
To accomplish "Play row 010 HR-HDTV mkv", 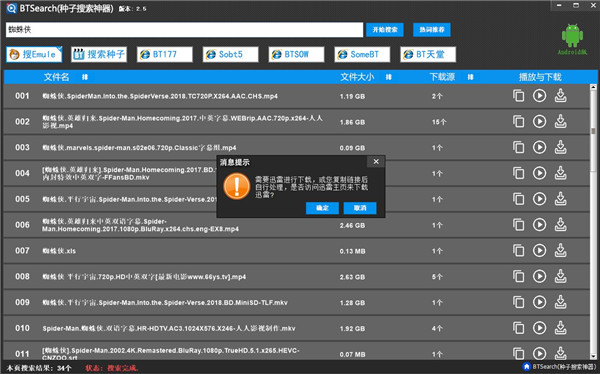I will (x=540, y=328).
